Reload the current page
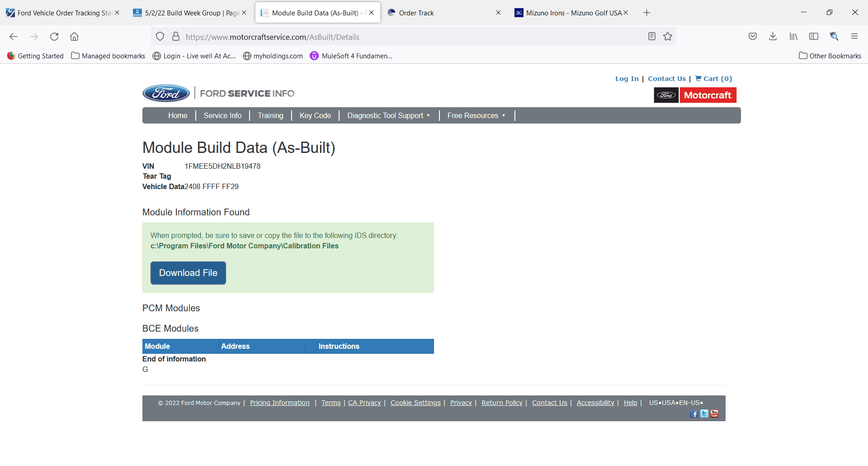The image size is (868, 466). pyautogui.click(x=54, y=37)
